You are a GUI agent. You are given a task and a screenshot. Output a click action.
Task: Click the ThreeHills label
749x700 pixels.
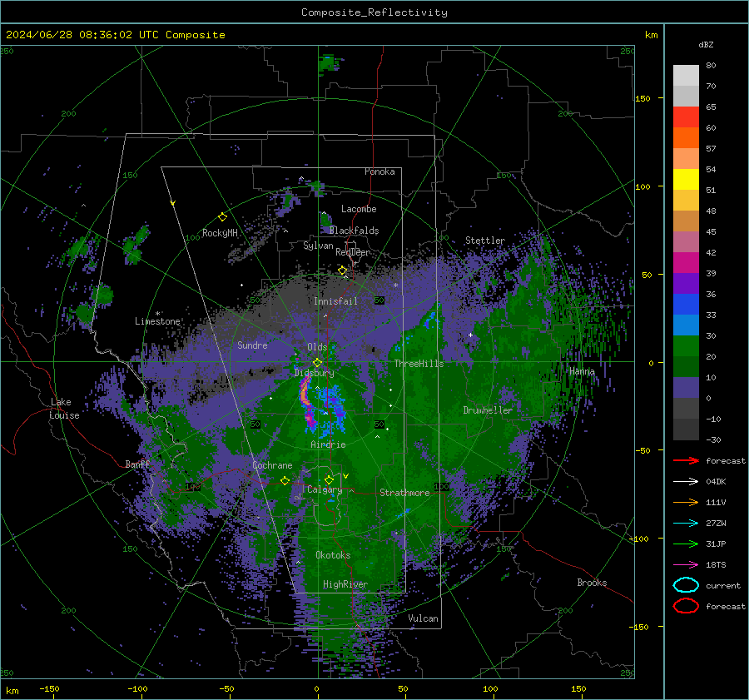coord(419,364)
